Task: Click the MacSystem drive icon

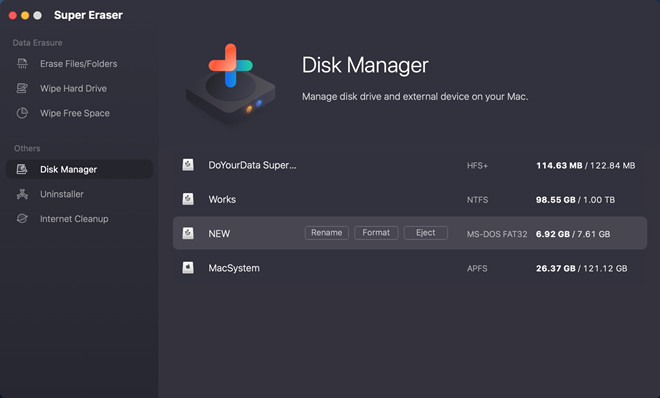Action: click(188, 268)
